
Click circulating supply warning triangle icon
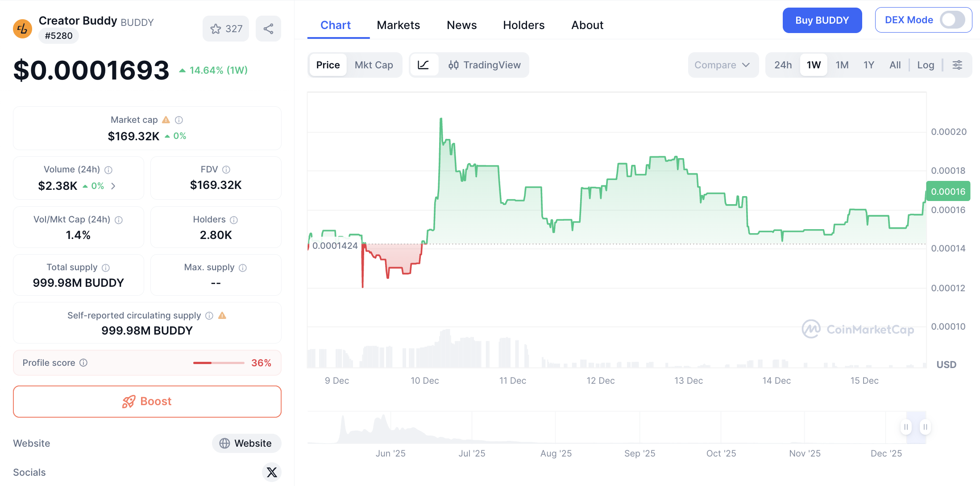222,316
